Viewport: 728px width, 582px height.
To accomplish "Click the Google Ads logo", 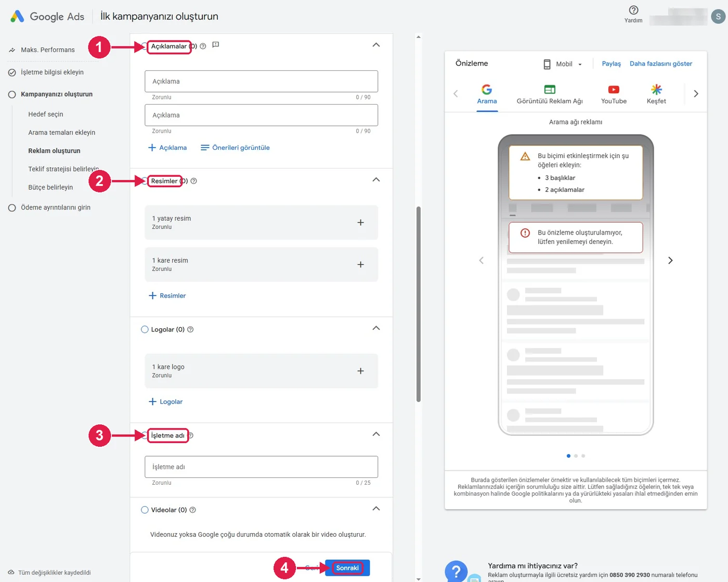I will coord(47,17).
